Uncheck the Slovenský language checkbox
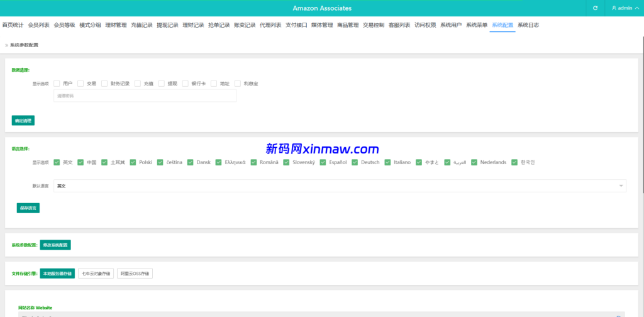 tap(286, 162)
